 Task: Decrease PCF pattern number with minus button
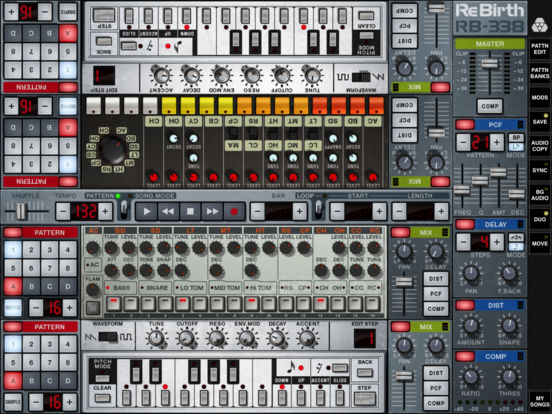pyautogui.click(x=463, y=142)
